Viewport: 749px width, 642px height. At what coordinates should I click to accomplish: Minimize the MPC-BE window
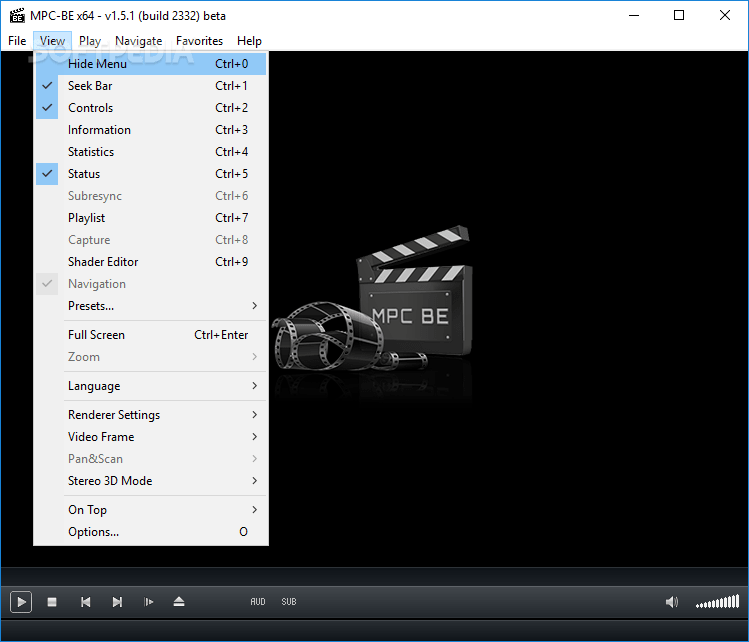click(x=634, y=16)
